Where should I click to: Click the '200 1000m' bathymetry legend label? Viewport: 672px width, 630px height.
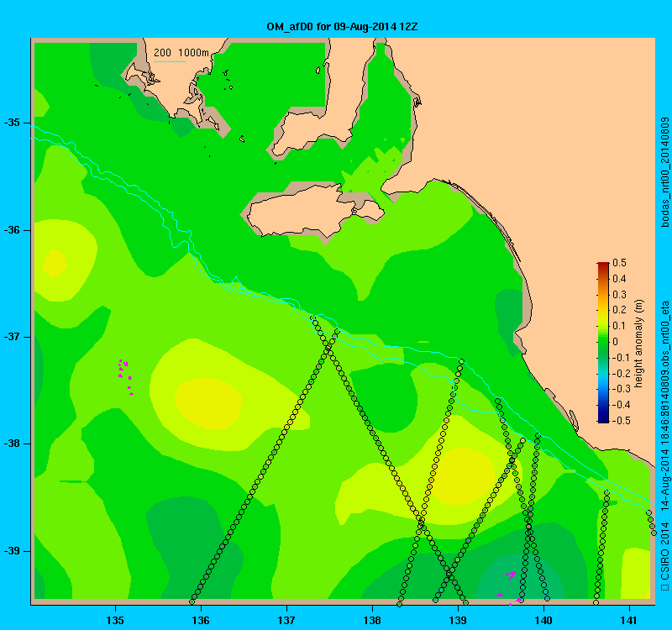(x=181, y=53)
